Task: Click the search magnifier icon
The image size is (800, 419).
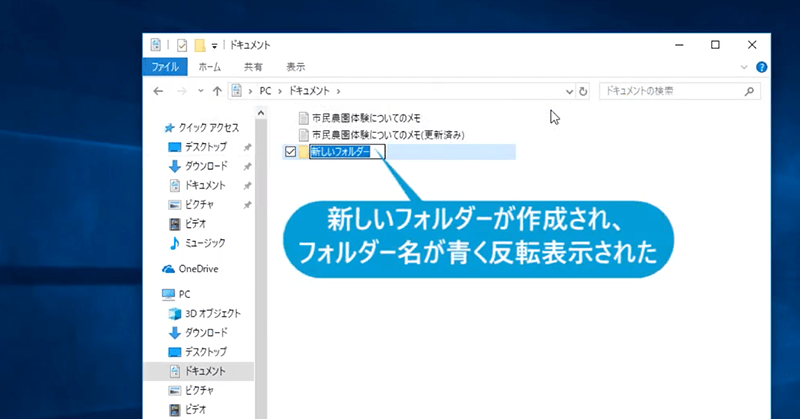Action: (x=749, y=91)
